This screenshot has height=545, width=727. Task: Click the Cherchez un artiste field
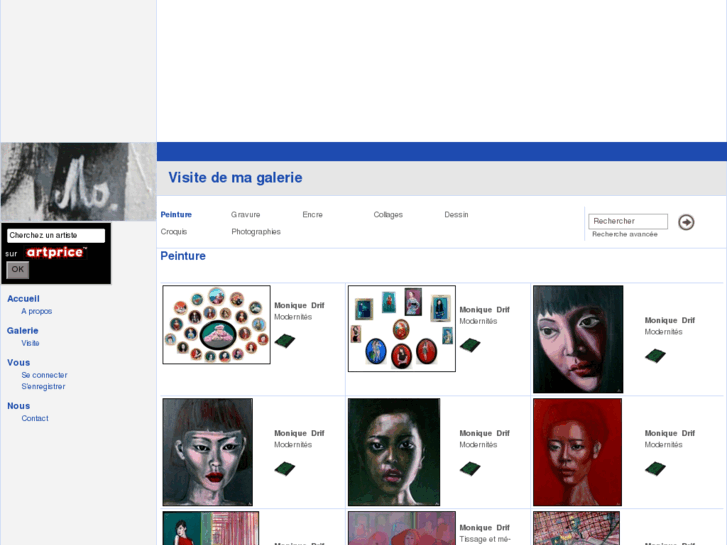pyautogui.click(x=56, y=235)
